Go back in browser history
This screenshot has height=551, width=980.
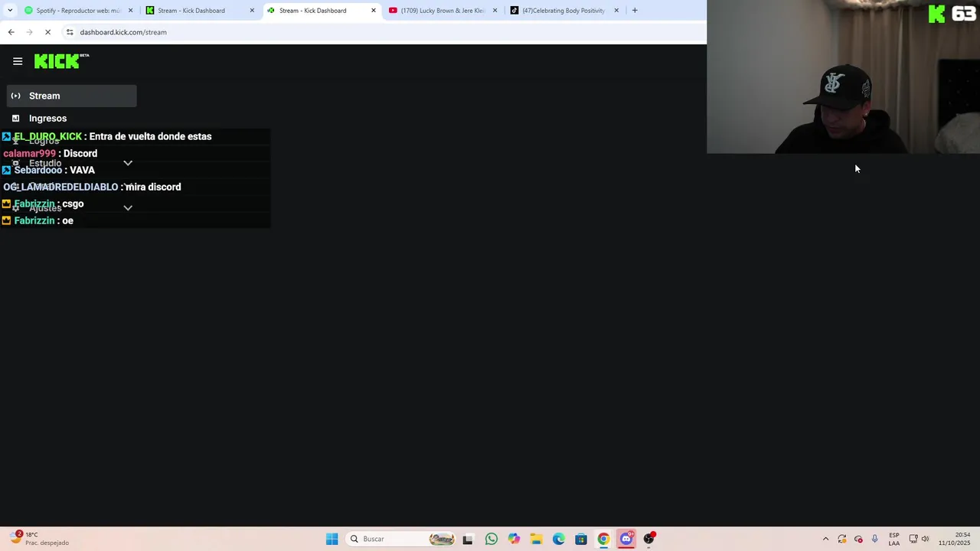tap(11, 32)
